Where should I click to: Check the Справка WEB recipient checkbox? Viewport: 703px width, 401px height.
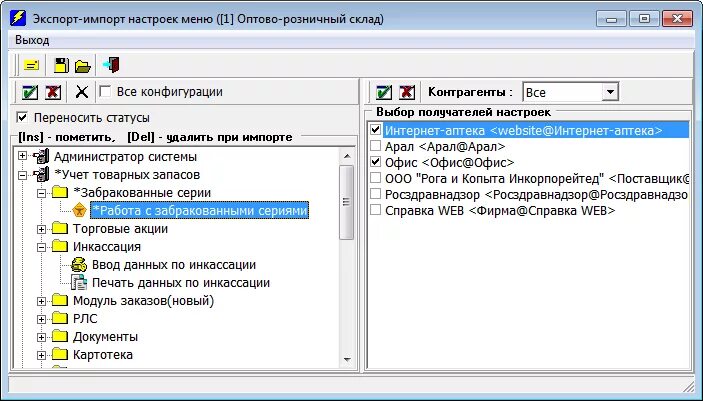click(375, 210)
